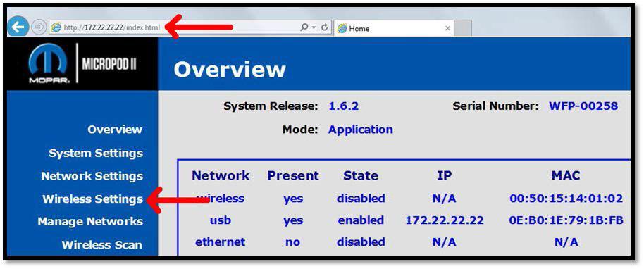Click the IP column header
Screen dimensions: 644x269
[445, 176]
